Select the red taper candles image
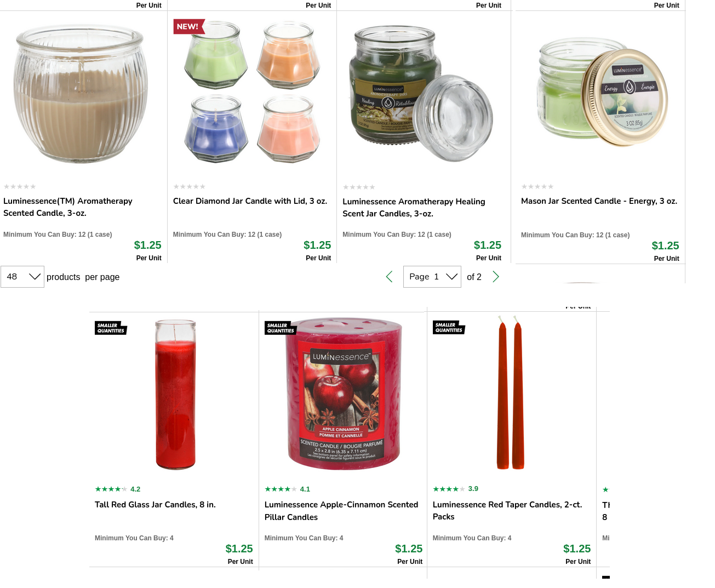The width and height of the screenshot is (715, 588). (x=511, y=393)
